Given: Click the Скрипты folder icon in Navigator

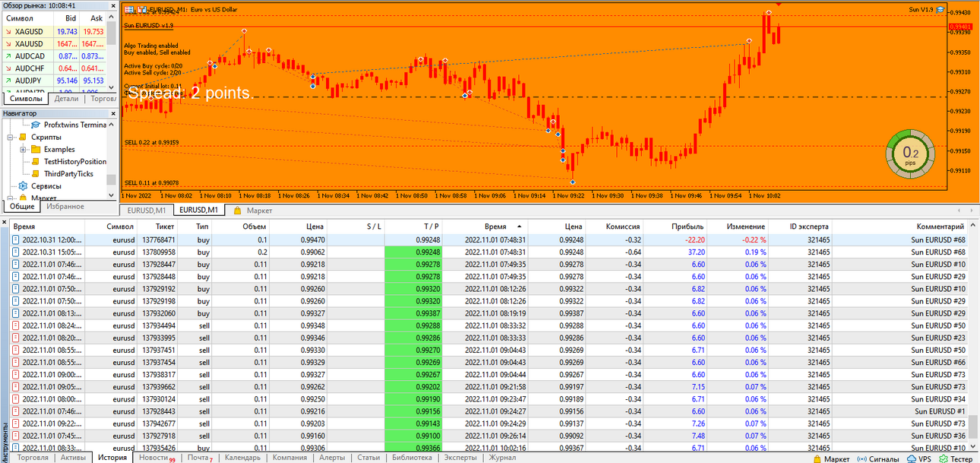Looking at the screenshot, I should coord(23,137).
